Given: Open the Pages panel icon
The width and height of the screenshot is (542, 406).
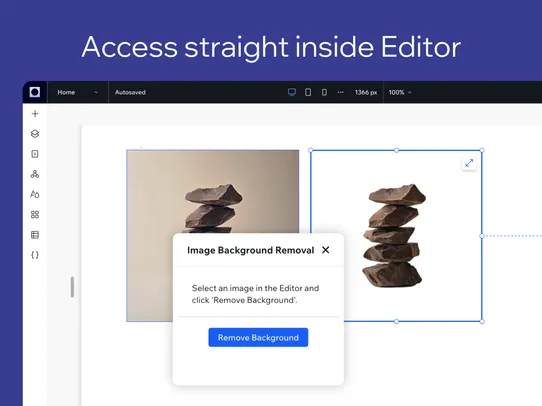Looking at the screenshot, I should pos(35,154).
